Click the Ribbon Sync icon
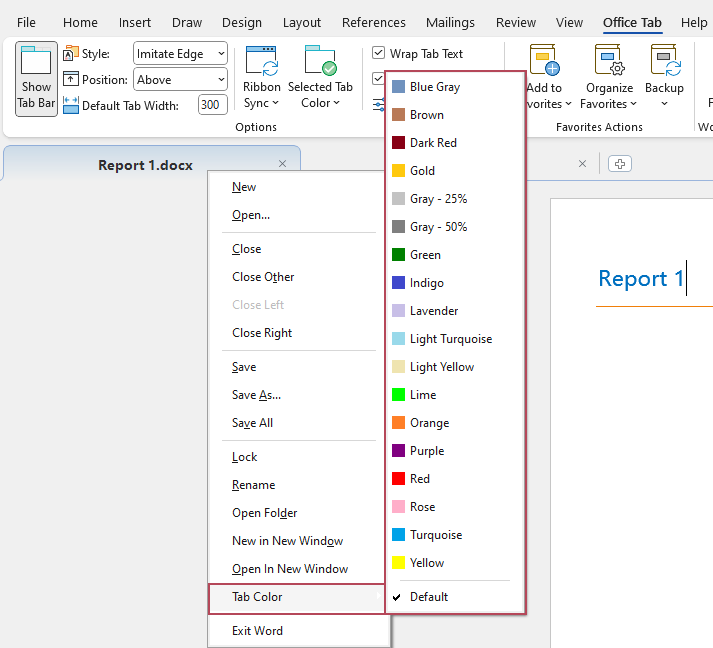Screen dimensions: 713x648 click(x=262, y=66)
